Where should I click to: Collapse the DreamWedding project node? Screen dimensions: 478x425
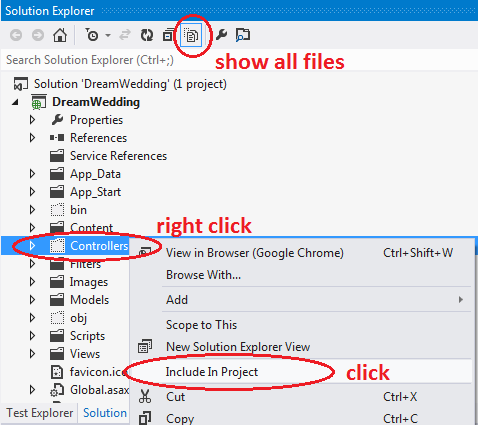pos(15,102)
